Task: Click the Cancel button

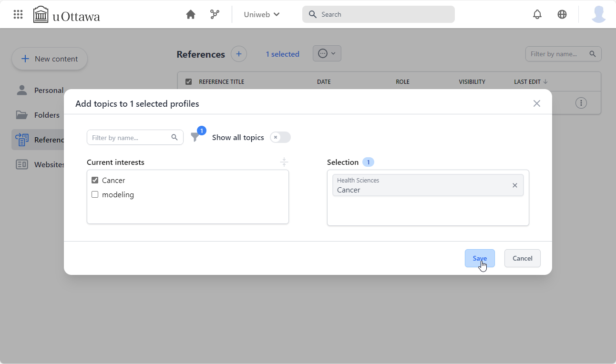Action: pos(523,258)
